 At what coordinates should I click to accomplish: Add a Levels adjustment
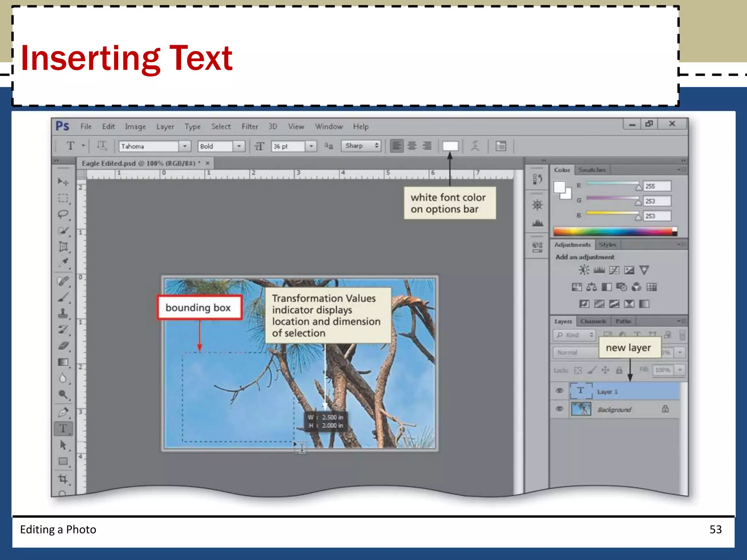coord(599,270)
